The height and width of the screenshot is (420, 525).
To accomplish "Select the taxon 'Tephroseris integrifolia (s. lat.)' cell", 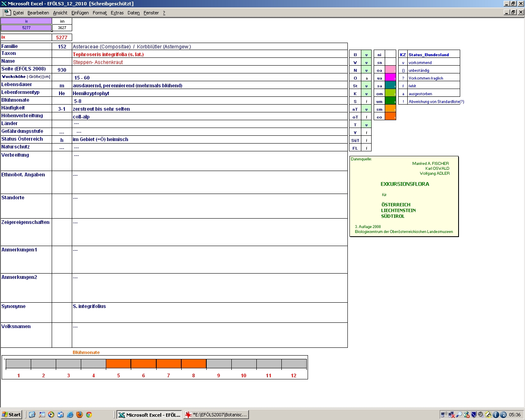I will click(210, 54).
